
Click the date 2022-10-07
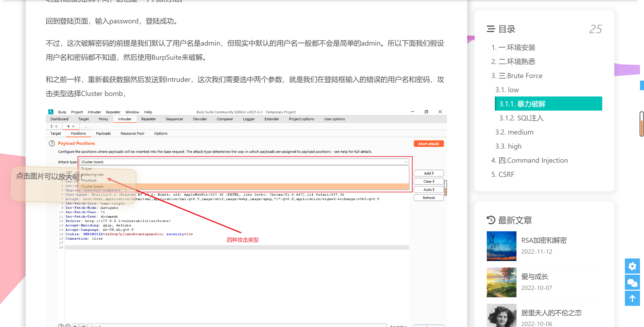point(537,288)
